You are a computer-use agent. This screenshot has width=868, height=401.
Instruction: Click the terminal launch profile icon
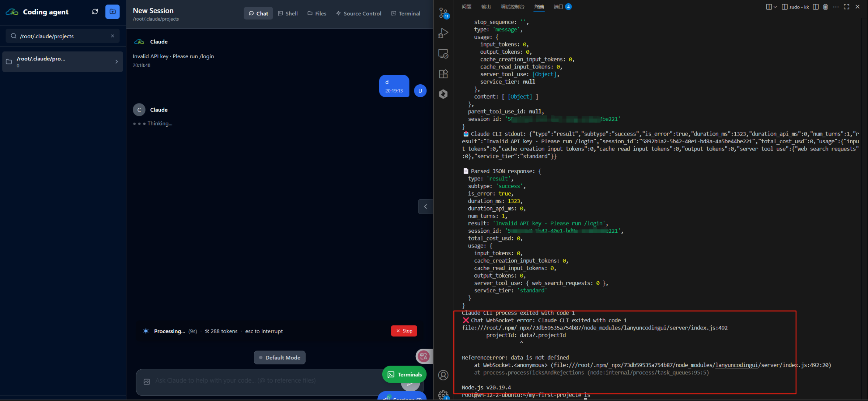(x=769, y=7)
